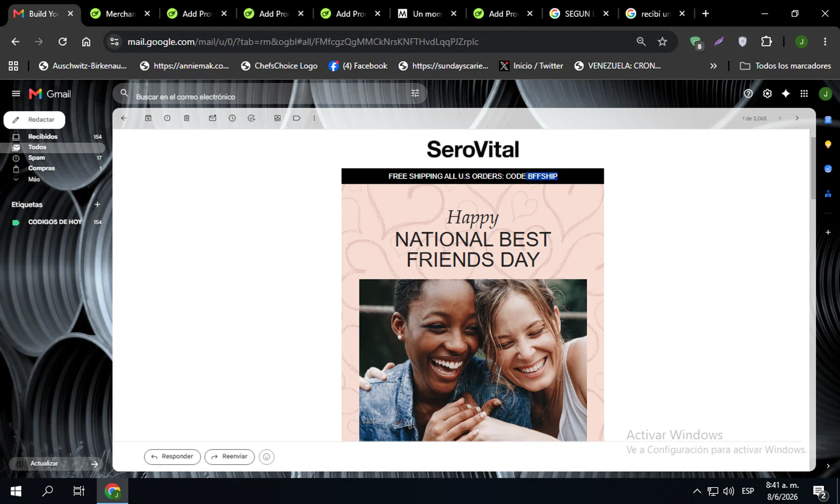The width and height of the screenshot is (840, 504).
Task: Report this email as spam
Action: 167,118
